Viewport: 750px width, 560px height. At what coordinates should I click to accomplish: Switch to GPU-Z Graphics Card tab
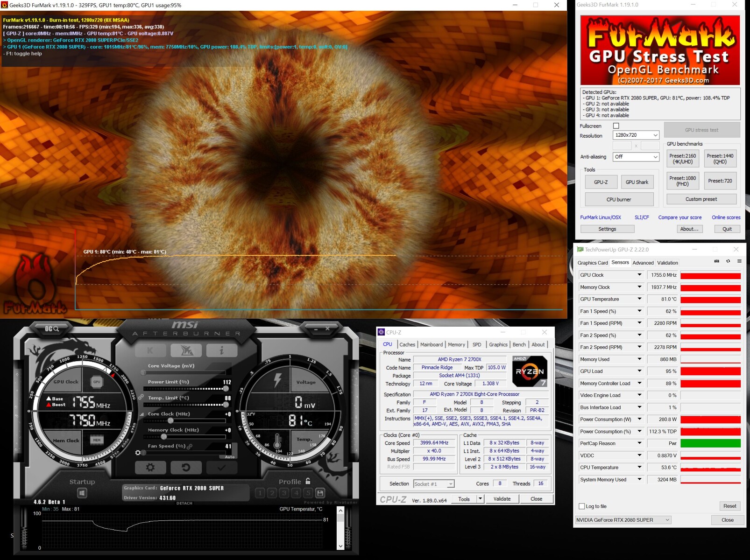pos(593,263)
